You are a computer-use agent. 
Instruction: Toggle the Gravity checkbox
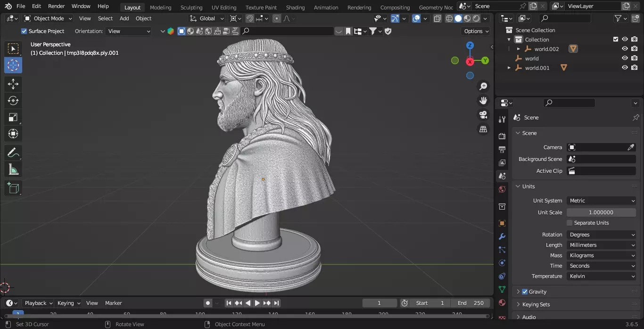525,292
